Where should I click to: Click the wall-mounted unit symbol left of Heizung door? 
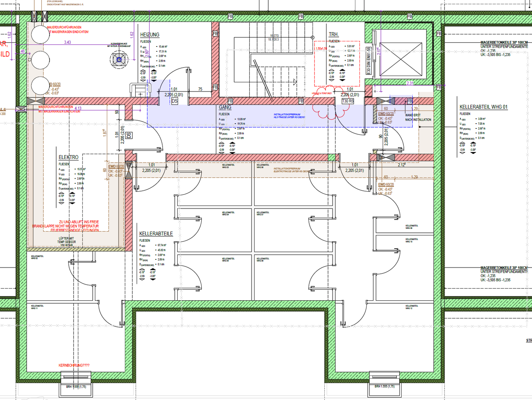(x=140, y=90)
